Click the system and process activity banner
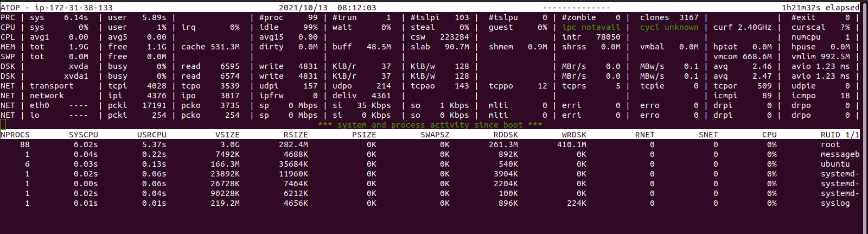Viewport: 868px width, 234px height. pyautogui.click(x=430, y=125)
